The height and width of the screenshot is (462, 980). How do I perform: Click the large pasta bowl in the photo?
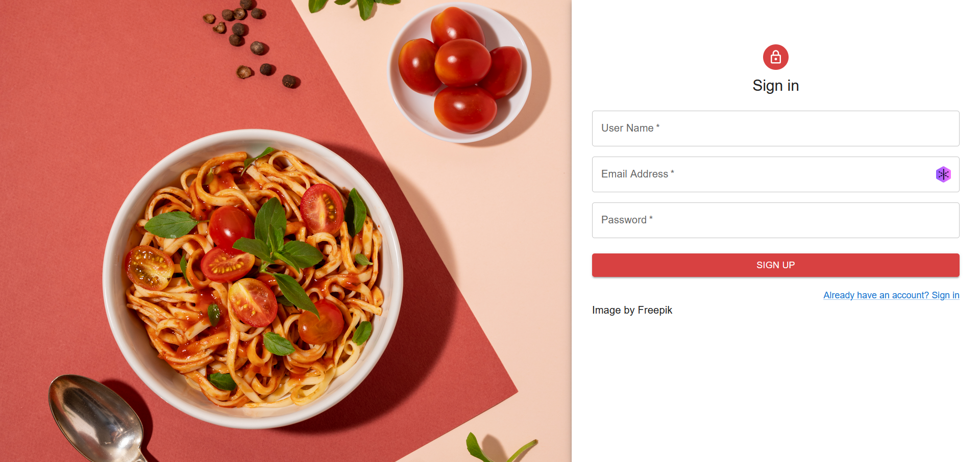253,279
